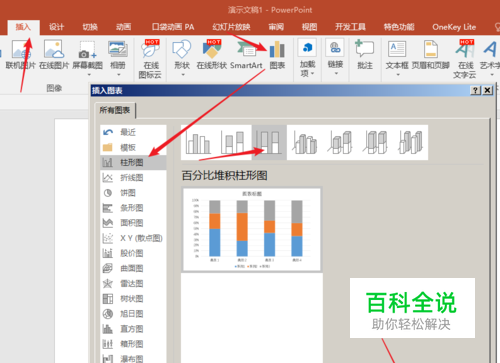The image size is (500, 363).
Task: Open the 审阅 review tab
Action: click(276, 27)
